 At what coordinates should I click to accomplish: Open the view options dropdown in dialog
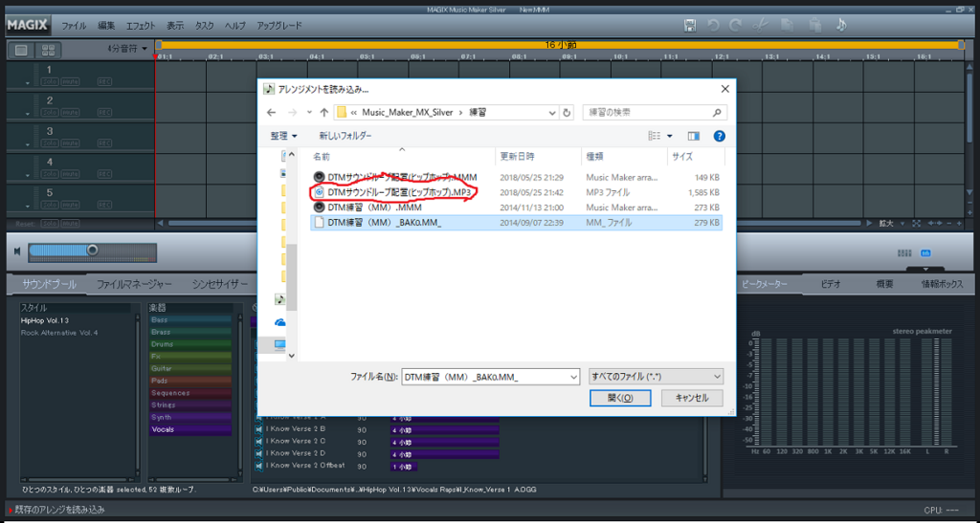point(670,136)
